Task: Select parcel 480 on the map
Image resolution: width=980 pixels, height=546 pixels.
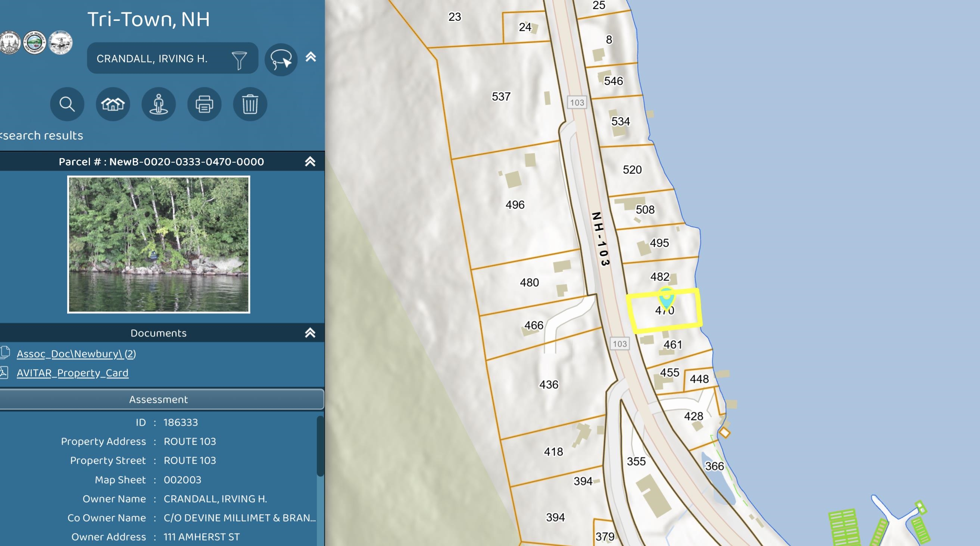Action: click(x=529, y=282)
